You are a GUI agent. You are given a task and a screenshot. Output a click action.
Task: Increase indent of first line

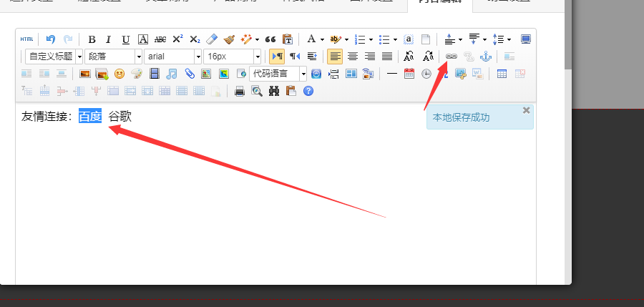(x=312, y=57)
